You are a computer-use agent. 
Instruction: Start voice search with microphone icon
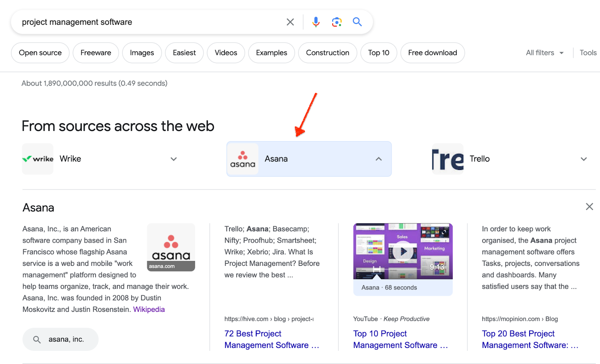point(316,22)
